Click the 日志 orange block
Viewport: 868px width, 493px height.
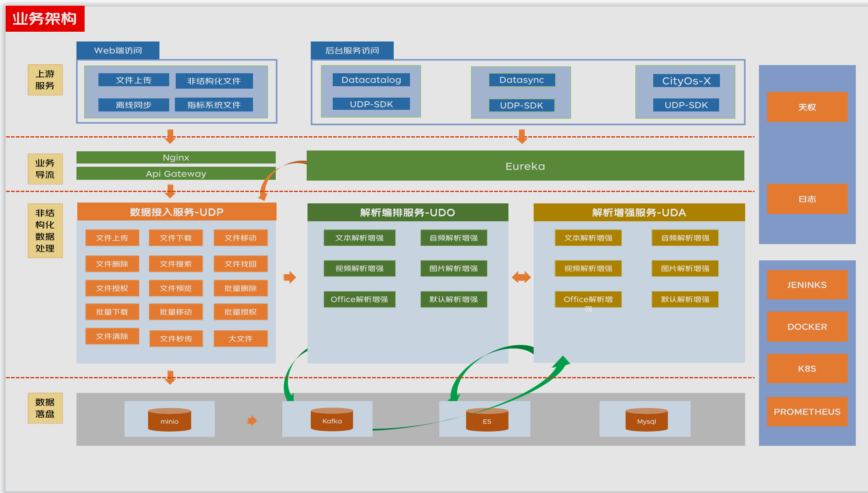(x=807, y=199)
